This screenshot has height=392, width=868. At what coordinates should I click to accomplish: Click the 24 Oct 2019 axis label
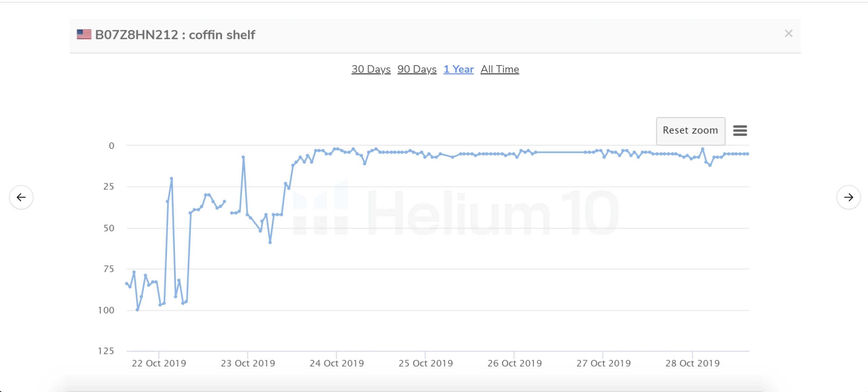[x=337, y=363]
